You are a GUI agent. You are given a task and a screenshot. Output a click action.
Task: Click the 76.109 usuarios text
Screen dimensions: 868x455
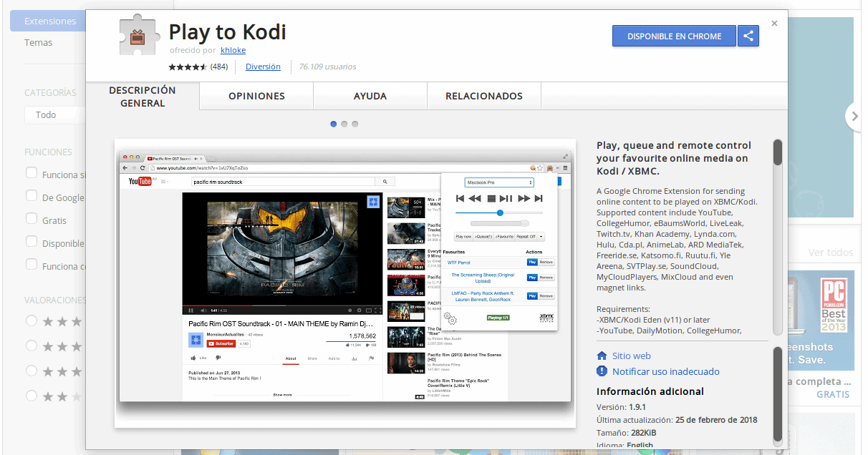tap(327, 67)
